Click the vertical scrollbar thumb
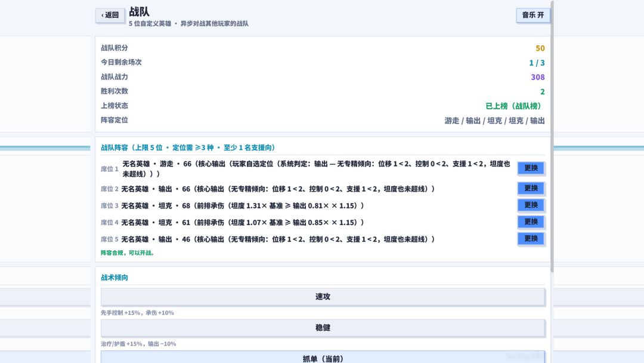This screenshot has height=363, width=644. point(552,136)
